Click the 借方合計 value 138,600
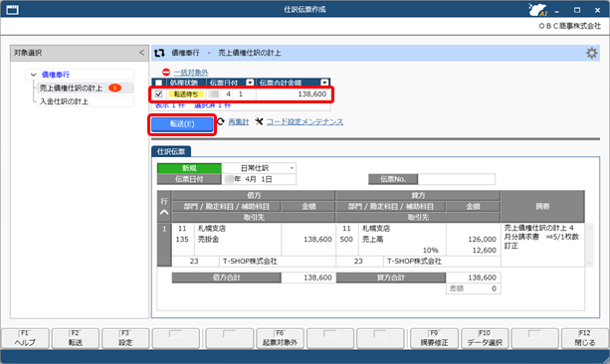 [317, 277]
